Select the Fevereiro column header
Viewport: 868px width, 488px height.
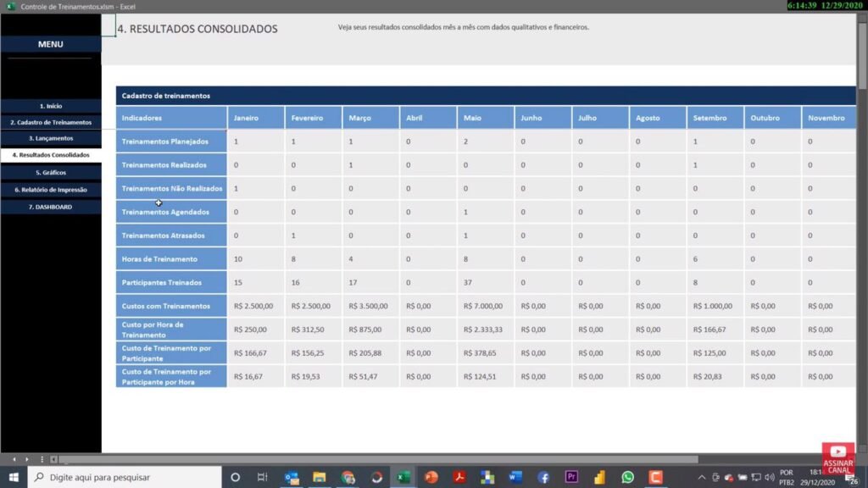click(314, 118)
